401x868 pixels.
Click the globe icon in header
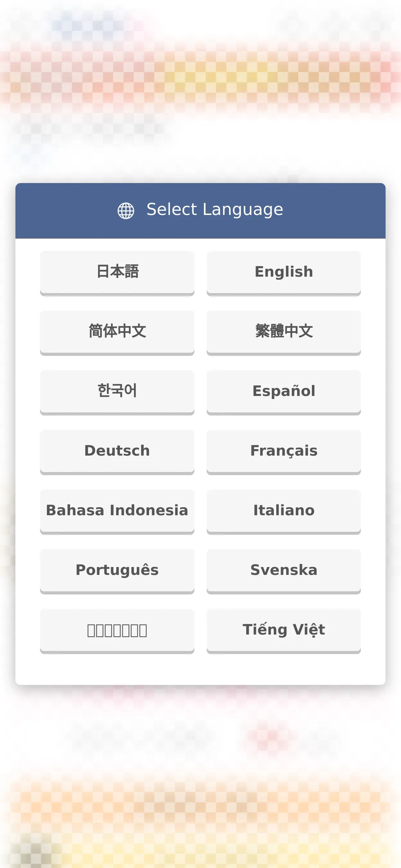click(126, 210)
